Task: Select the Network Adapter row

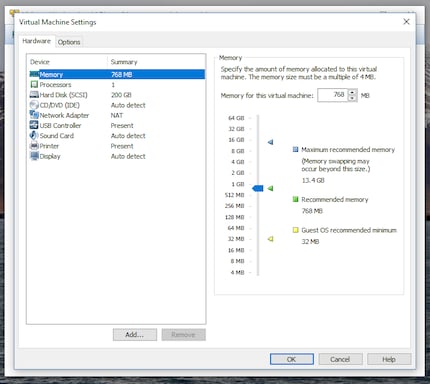Action: (117, 115)
